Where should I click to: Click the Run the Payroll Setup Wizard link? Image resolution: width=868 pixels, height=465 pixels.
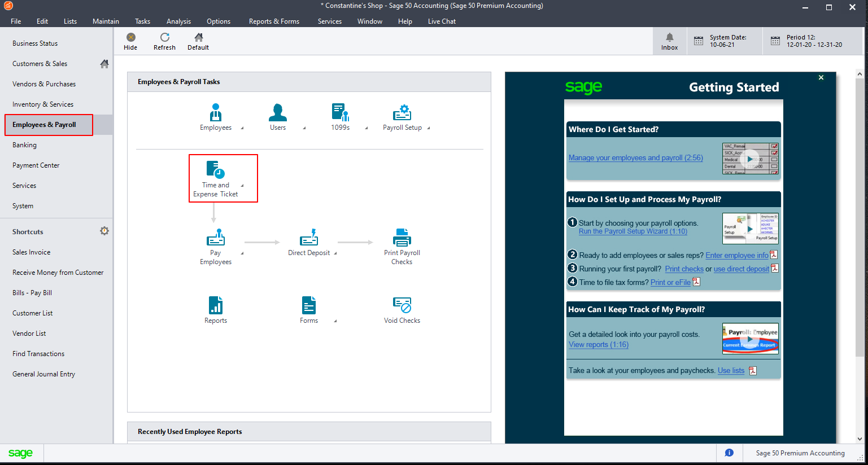[633, 231]
